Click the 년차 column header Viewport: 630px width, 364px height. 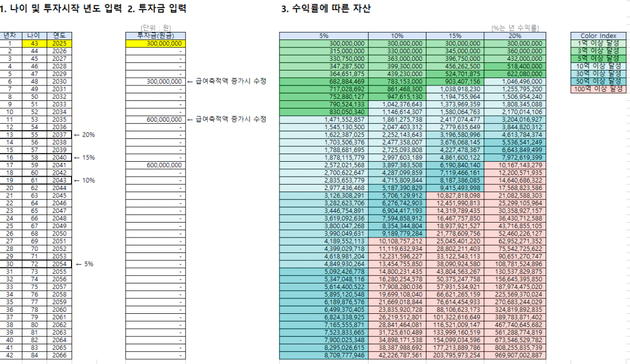tap(10, 36)
